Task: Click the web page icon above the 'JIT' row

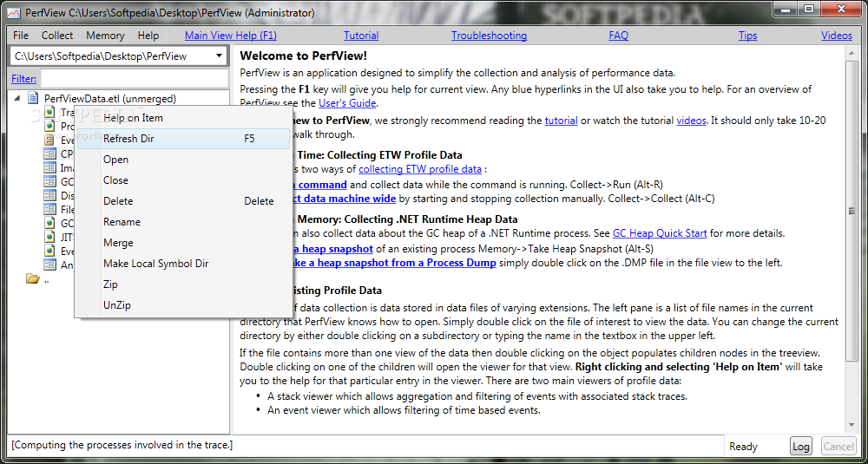Action: [x=50, y=223]
